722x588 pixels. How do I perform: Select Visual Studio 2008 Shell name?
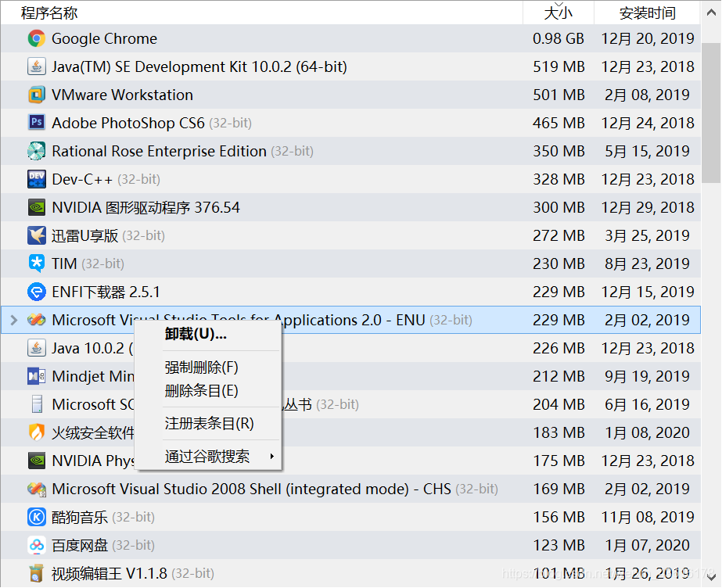[x=251, y=489]
